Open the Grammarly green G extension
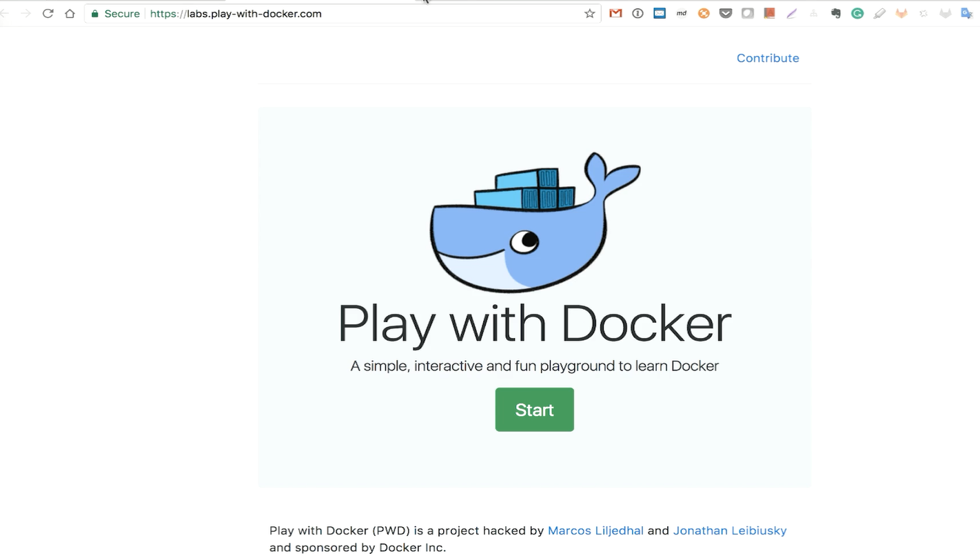Screen dimensions: 980x558 click(857, 13)
